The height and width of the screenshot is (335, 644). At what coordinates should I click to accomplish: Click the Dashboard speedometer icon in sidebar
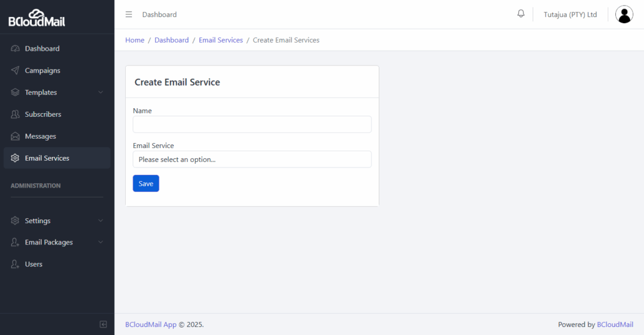(15, 49)
